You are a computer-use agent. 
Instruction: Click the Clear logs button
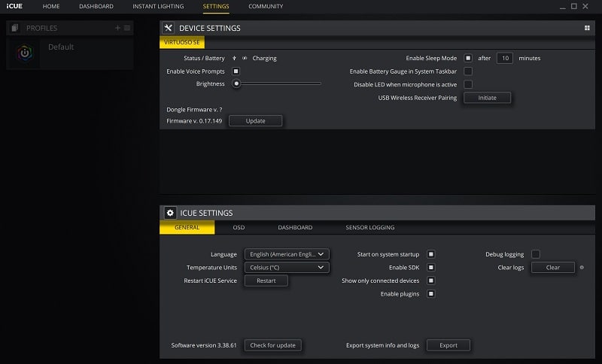coord(553,267)
